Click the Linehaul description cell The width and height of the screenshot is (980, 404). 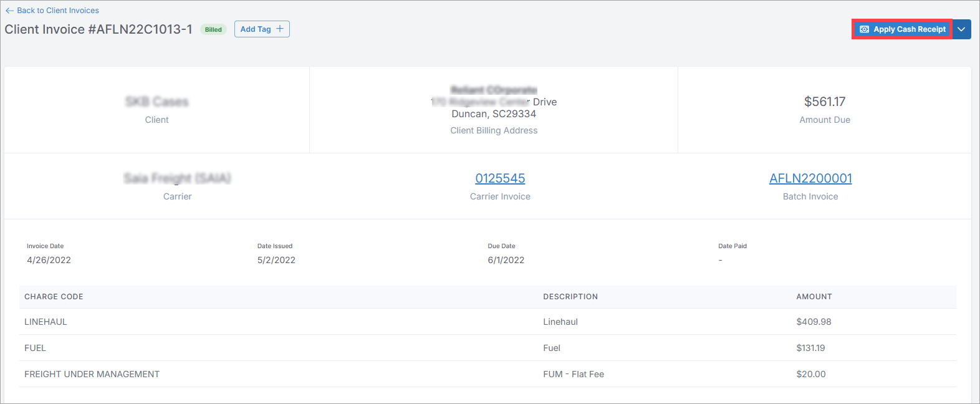tap(560, 322)
